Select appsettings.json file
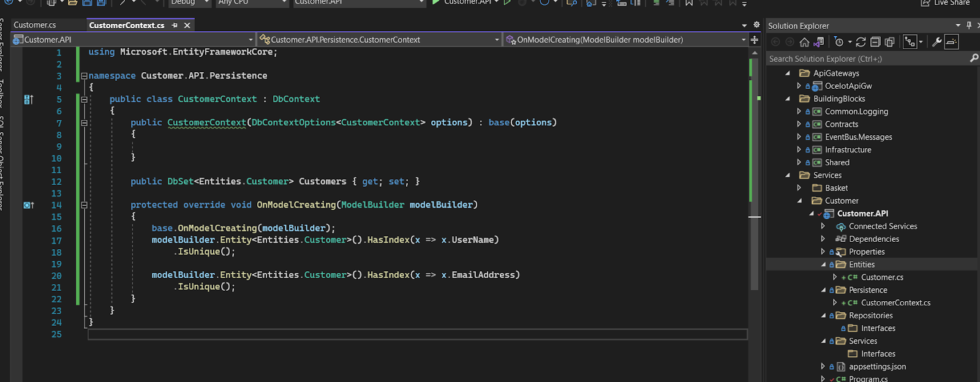Viewport: 980px width, 382px height. click(877, 367)
